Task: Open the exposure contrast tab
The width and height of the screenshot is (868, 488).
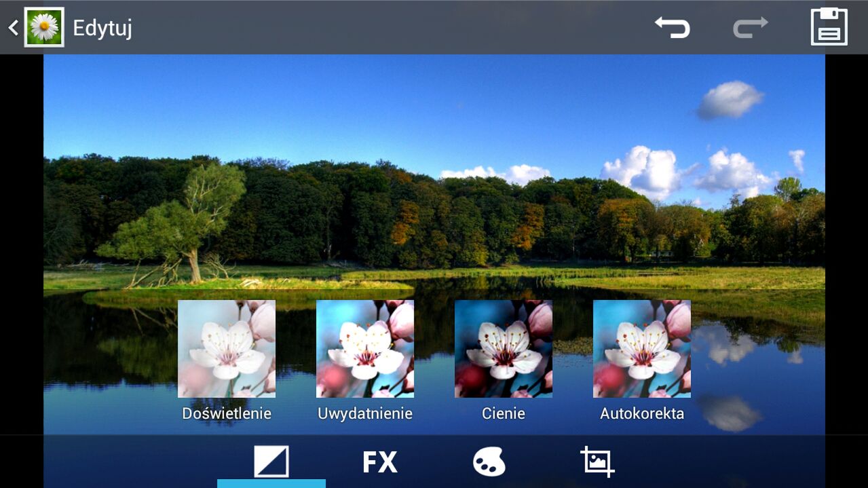Action: [x=271, y=462]
